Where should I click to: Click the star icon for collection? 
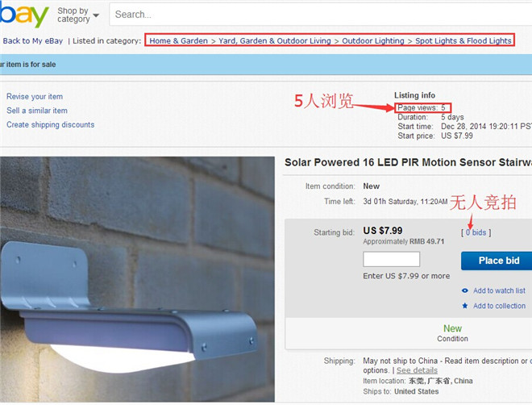pyautogui.click(x=465, y=306)
